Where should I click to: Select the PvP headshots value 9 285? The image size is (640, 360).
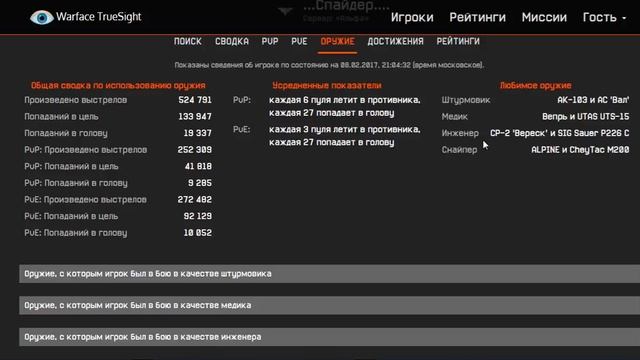200,183
